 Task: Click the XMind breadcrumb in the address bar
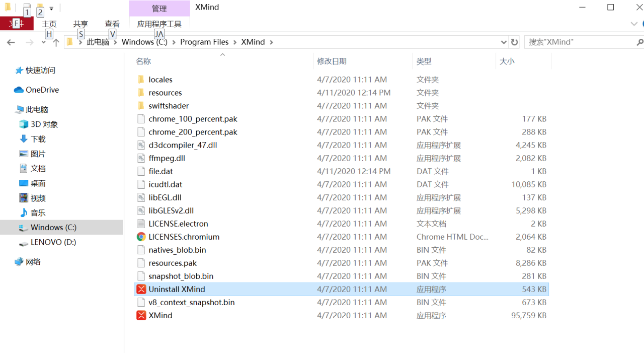tap(253, 42)
